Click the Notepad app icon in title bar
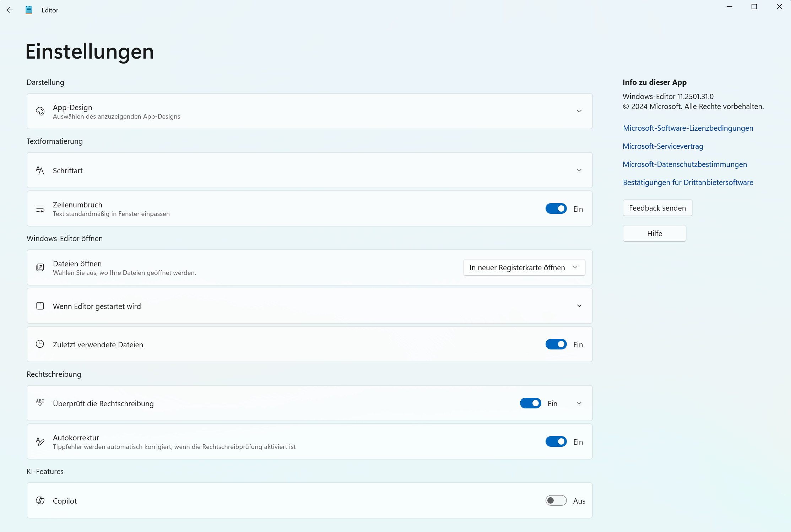 coord(29,10)
